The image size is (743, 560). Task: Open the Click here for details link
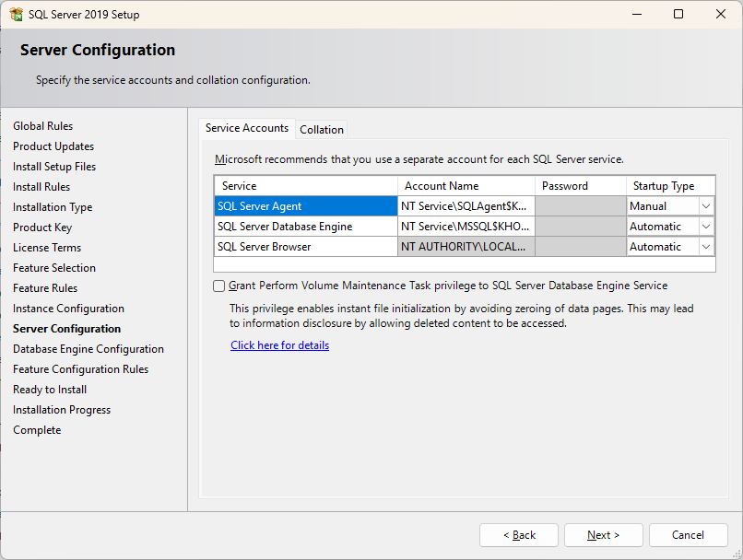[279, 345]
